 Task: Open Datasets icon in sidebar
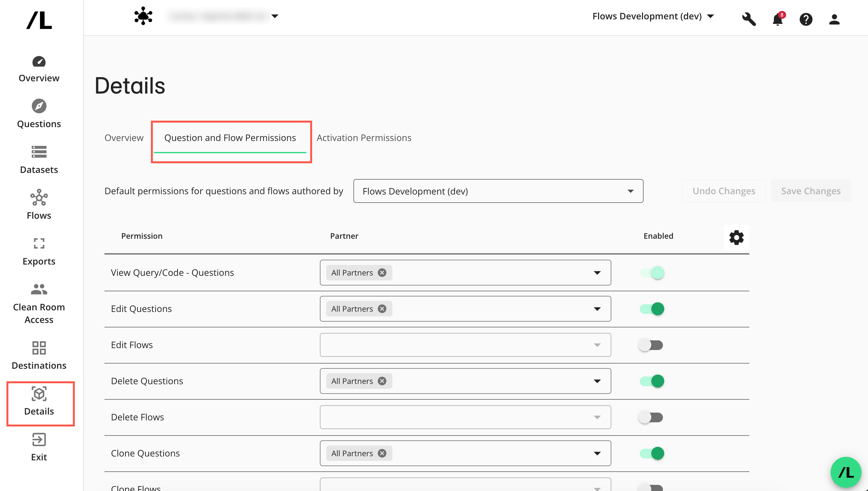click(x=39, y=152)
